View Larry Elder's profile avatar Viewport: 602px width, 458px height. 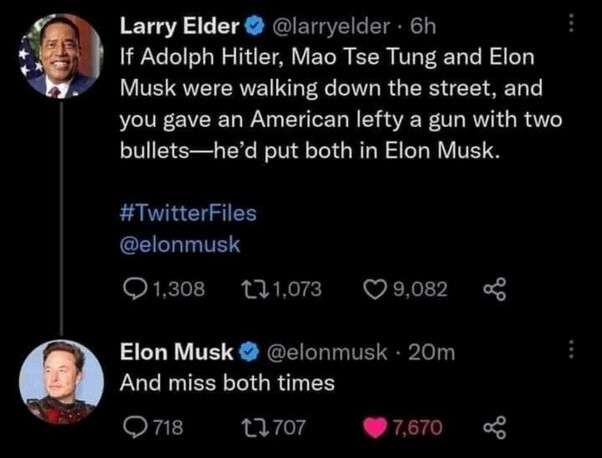(x=64, y=56)
